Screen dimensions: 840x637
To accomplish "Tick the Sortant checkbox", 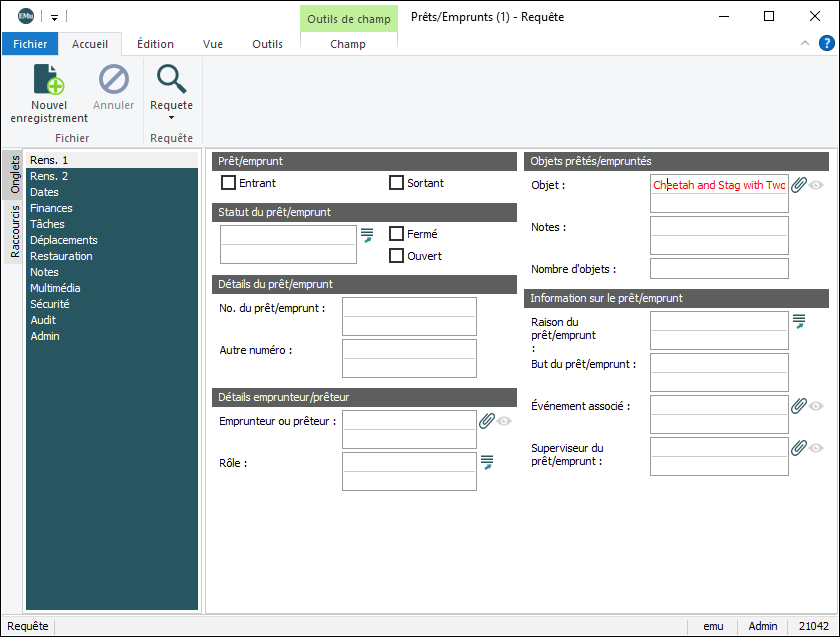I will coord(396,183).
